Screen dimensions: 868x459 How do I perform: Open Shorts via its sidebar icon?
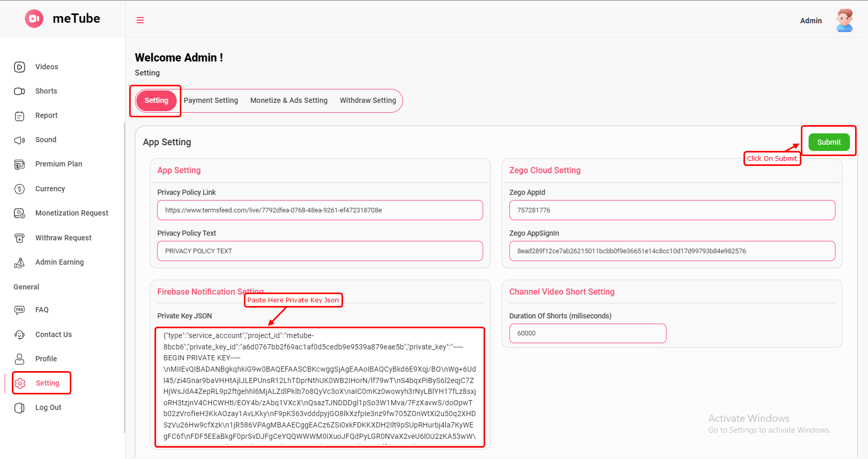[20, 91]
